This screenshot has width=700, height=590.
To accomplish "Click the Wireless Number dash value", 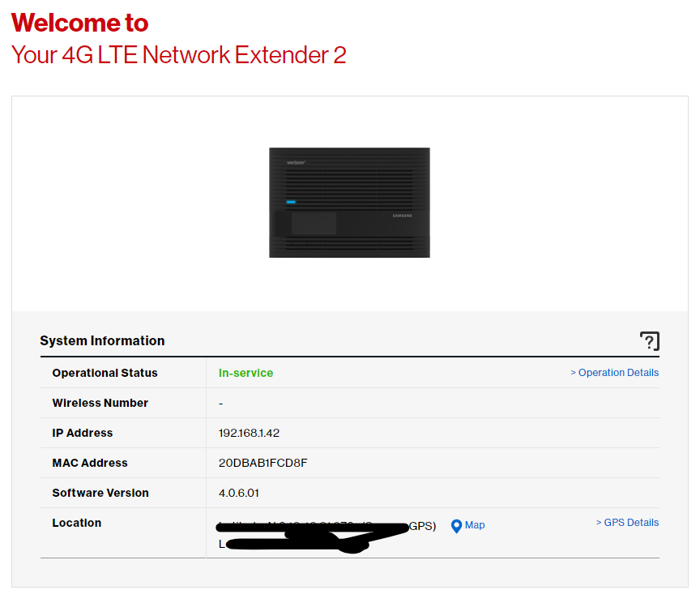I will coord(220,404).
